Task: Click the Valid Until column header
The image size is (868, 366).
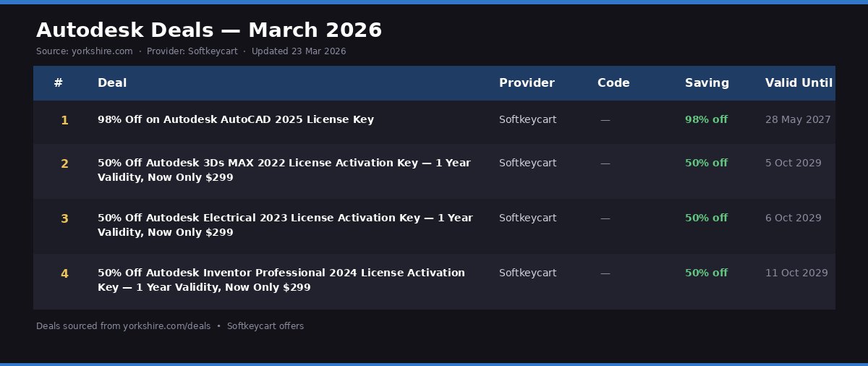Action: 799,83
